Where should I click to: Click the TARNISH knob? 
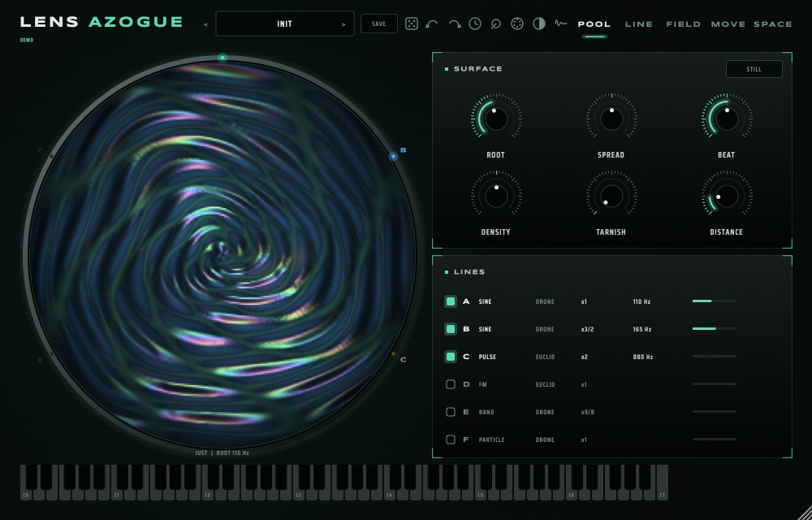[x=611, y=196]
